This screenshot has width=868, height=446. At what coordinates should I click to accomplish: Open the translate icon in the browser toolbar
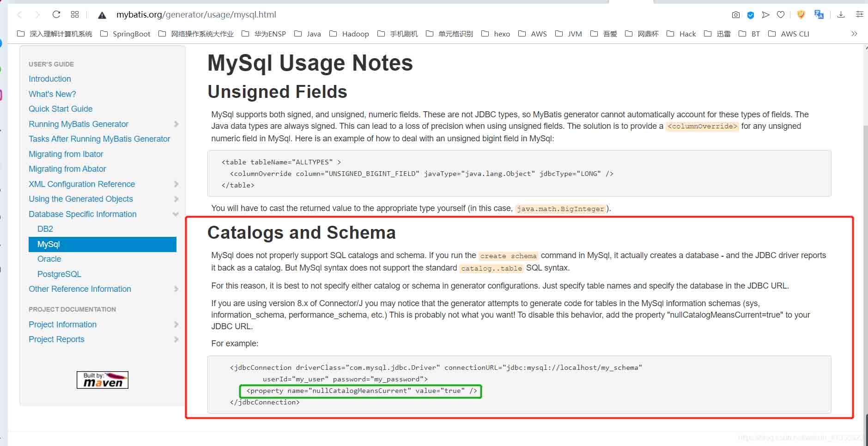[819, 14]
